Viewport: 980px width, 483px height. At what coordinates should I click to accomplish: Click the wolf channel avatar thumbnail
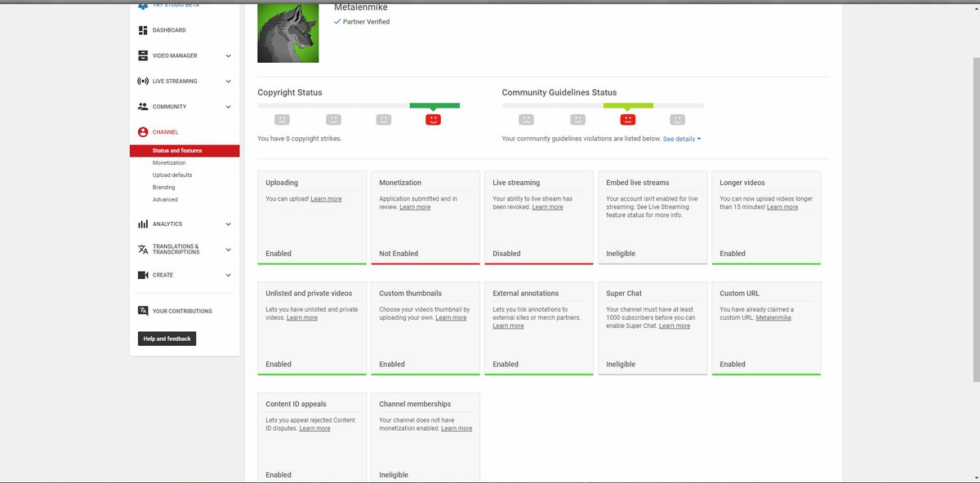[288, 33]
